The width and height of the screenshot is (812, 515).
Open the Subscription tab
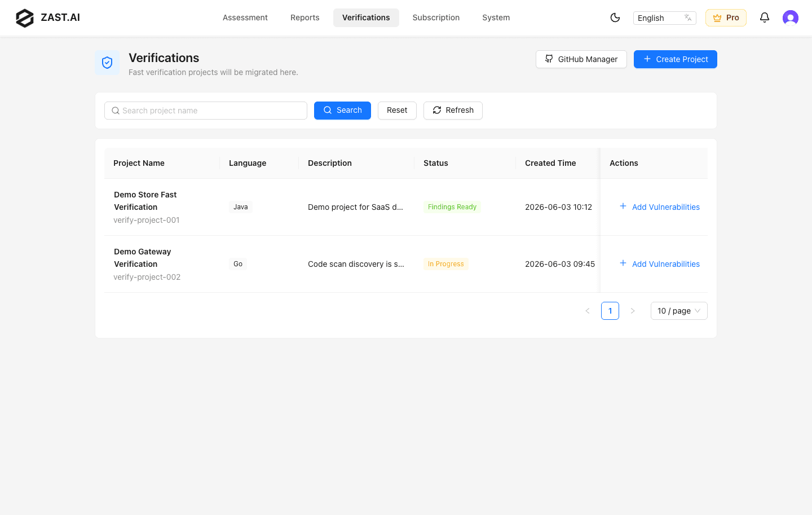(436, 17)
